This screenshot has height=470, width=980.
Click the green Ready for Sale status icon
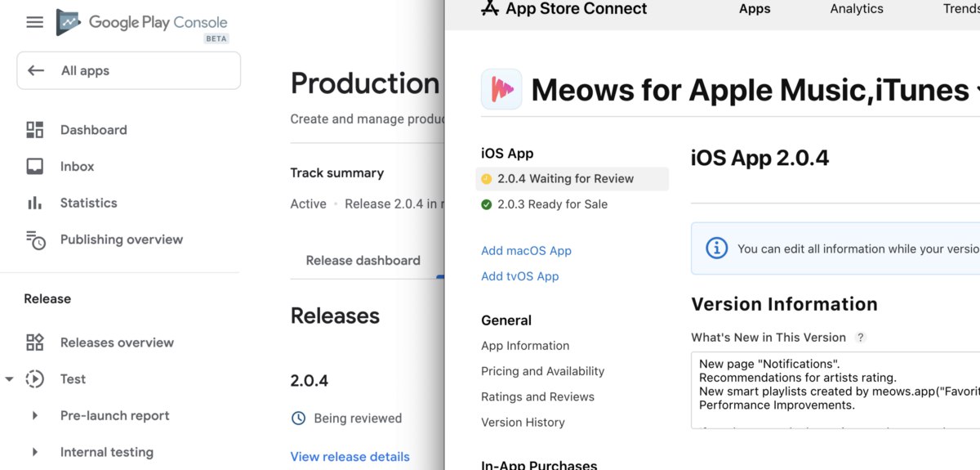coord(487,204)
